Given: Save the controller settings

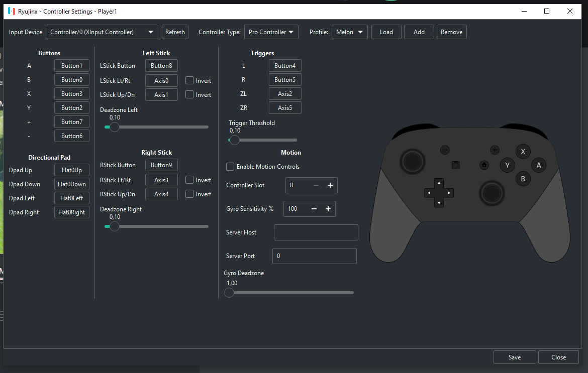Looking at the screenshot, I should (515, 357).
